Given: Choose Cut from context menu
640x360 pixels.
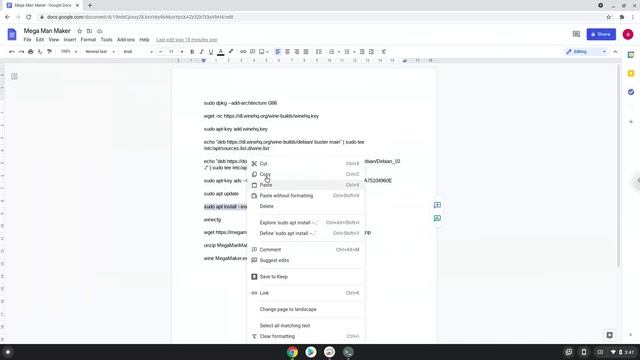Looking at the screenshot, I should click(306, 164).
